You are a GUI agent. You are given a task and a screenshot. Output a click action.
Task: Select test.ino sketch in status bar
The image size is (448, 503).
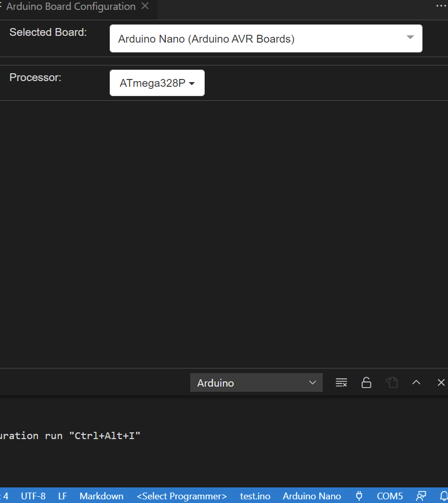tap(255, 496)
